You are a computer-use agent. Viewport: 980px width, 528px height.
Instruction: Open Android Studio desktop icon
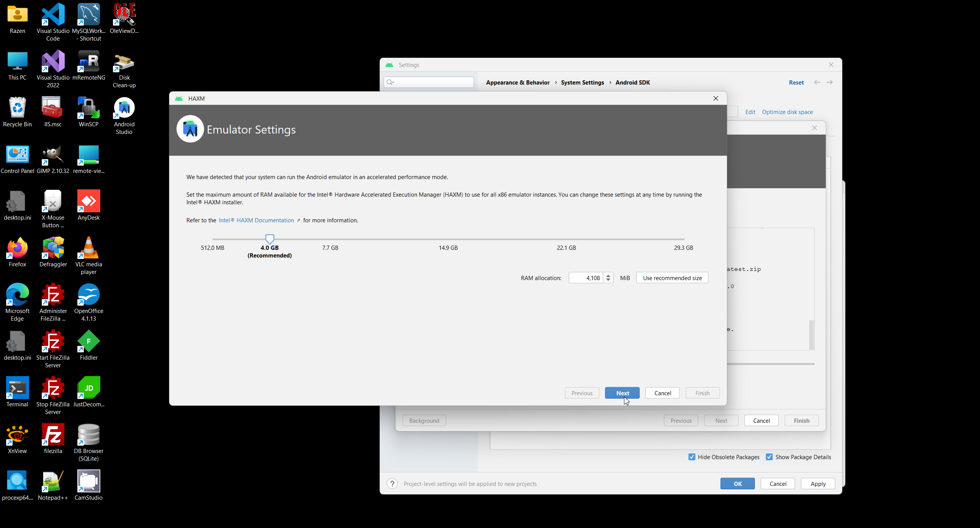coord(124,116)
